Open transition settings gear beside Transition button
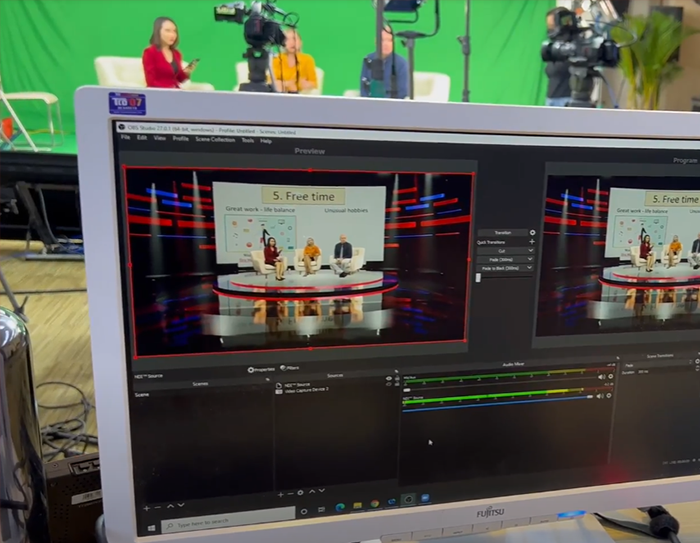The image size is (700, 543). 532,233
